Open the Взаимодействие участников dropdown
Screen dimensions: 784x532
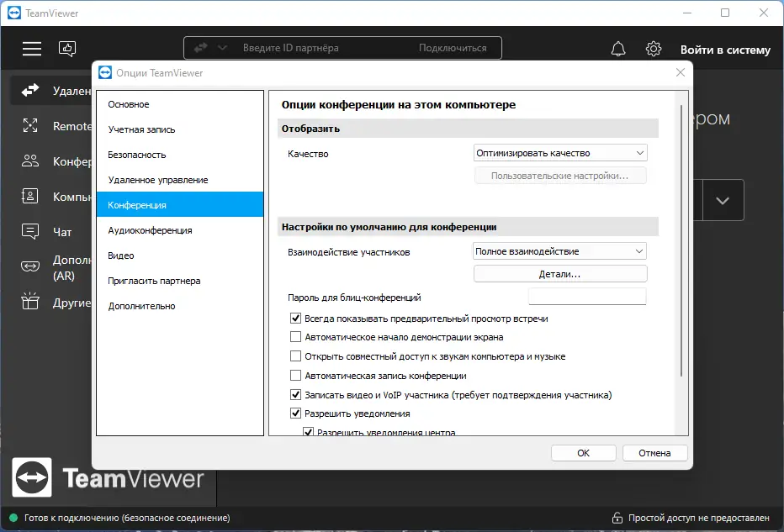(560, 250)
